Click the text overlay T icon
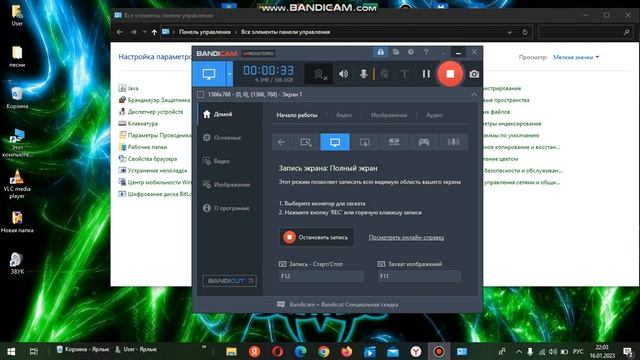The image size is (640, 360). 404,74
